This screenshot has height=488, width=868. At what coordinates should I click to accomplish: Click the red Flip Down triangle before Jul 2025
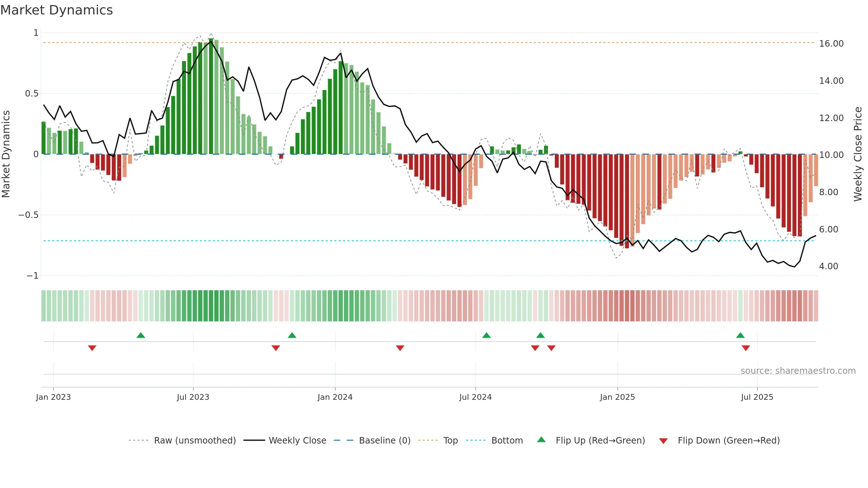[746, 348]
